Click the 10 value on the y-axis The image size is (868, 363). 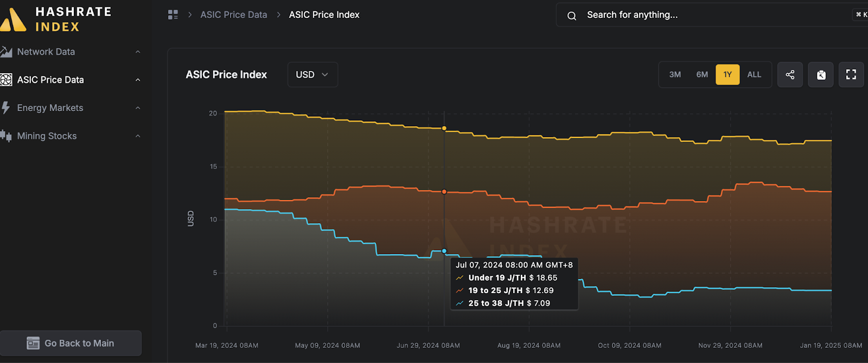[x=213, y=220]
